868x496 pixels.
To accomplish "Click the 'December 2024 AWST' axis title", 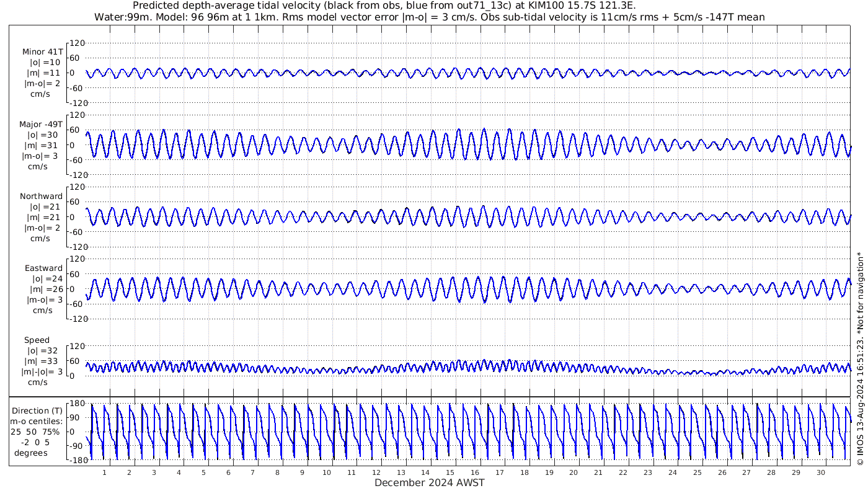I will tap(429, 483).
